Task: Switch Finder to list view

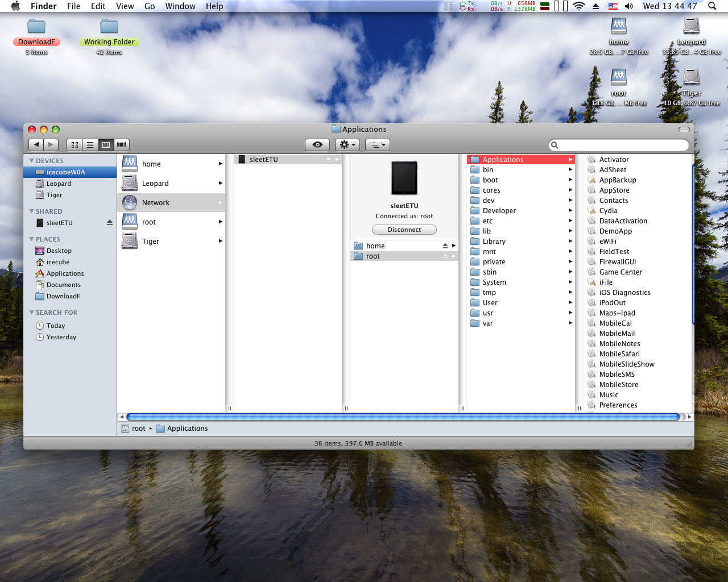Action: click(90, 145)
